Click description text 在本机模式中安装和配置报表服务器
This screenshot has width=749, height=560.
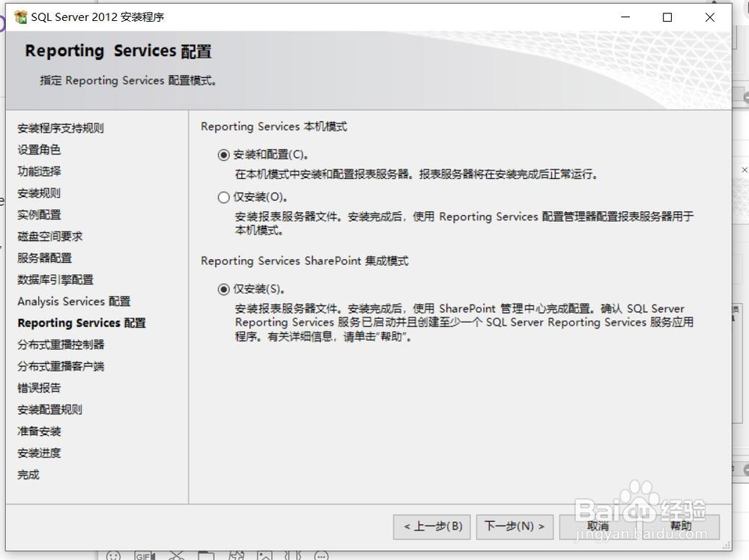pyautogui.click(x=416, y=174)
